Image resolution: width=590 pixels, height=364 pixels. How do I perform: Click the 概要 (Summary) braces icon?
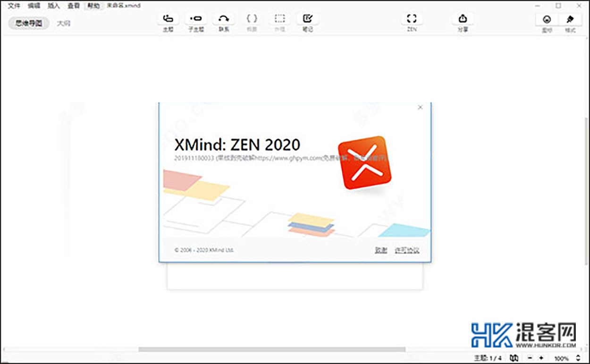[252, 19]
